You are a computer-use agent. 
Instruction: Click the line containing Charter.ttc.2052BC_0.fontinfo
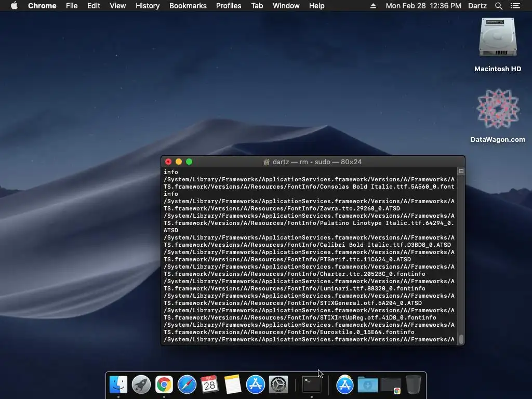click(295, 274)
